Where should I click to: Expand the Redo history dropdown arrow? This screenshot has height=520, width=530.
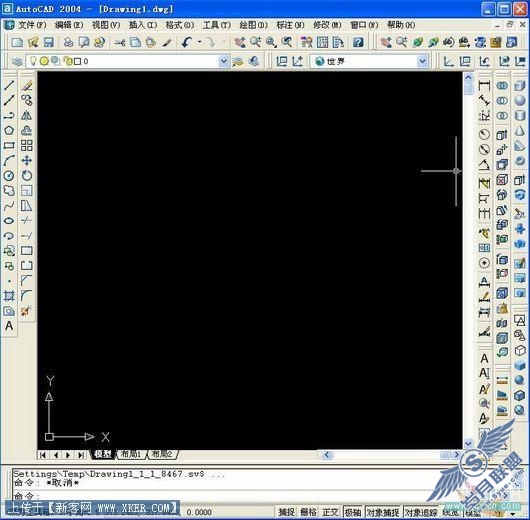pyautogui.click(x=224, y=42)
